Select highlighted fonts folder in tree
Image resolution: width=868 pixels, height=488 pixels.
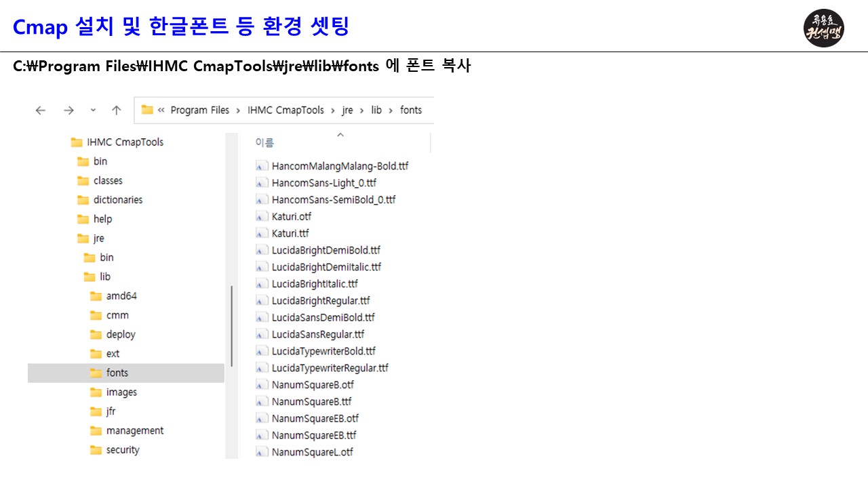point(126,373)
